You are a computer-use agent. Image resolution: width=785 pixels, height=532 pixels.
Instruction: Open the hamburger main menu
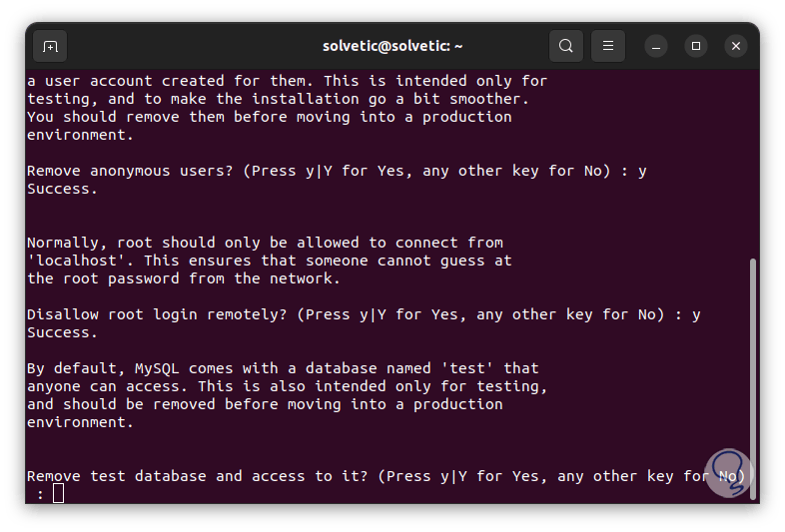click(x=607, y=46)
